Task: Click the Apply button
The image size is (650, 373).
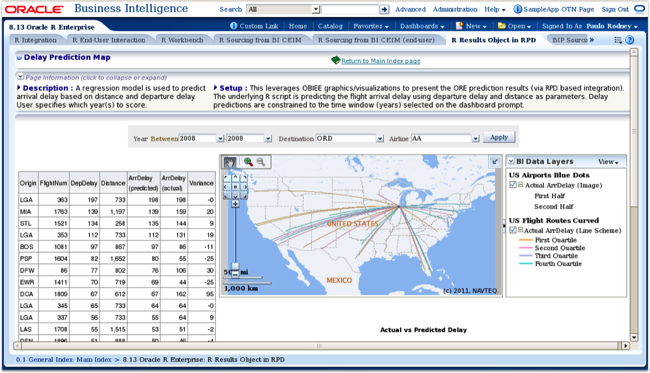Action: [x=499, y=137]
